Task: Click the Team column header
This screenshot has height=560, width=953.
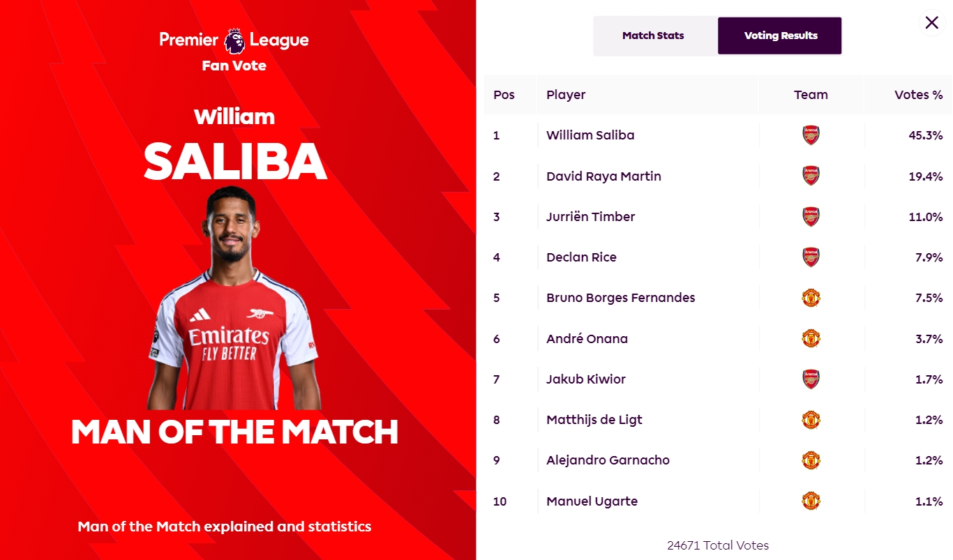Action: (x=811, y=95)
